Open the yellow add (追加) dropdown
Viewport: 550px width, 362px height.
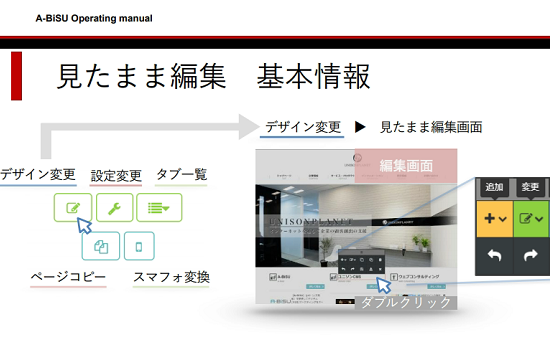click(x=495, y=219)
